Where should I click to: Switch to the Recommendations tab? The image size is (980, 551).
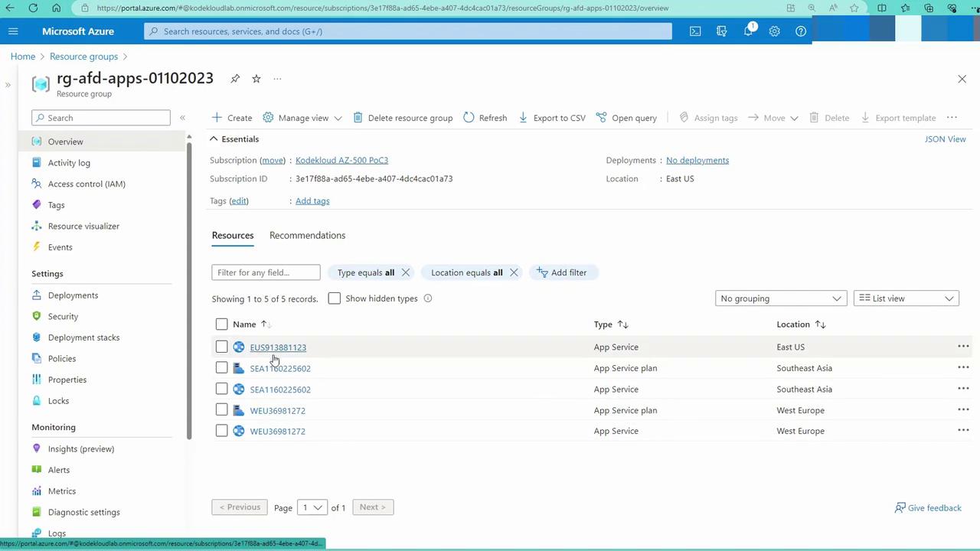307,235
